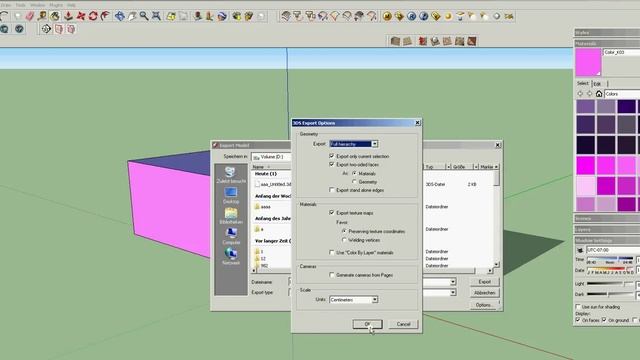Click the red figure icon in lower toolbar
Screen dimensions: 640x360
(423, 41)
